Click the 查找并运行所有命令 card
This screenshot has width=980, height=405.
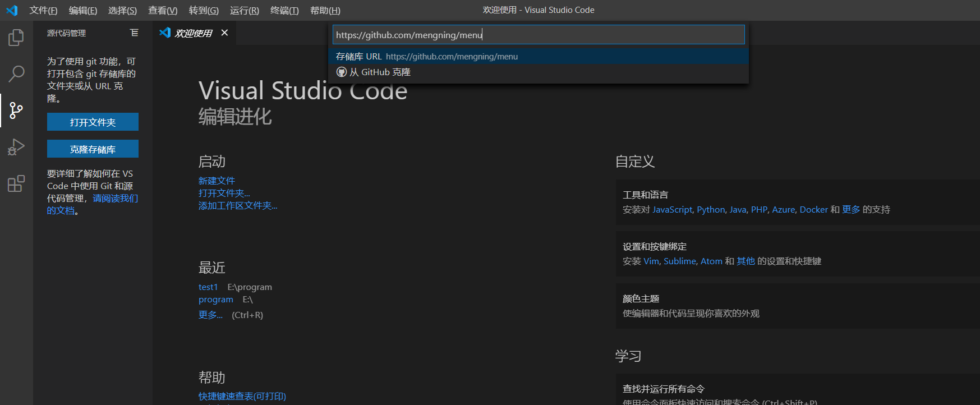tap(798, 389)
